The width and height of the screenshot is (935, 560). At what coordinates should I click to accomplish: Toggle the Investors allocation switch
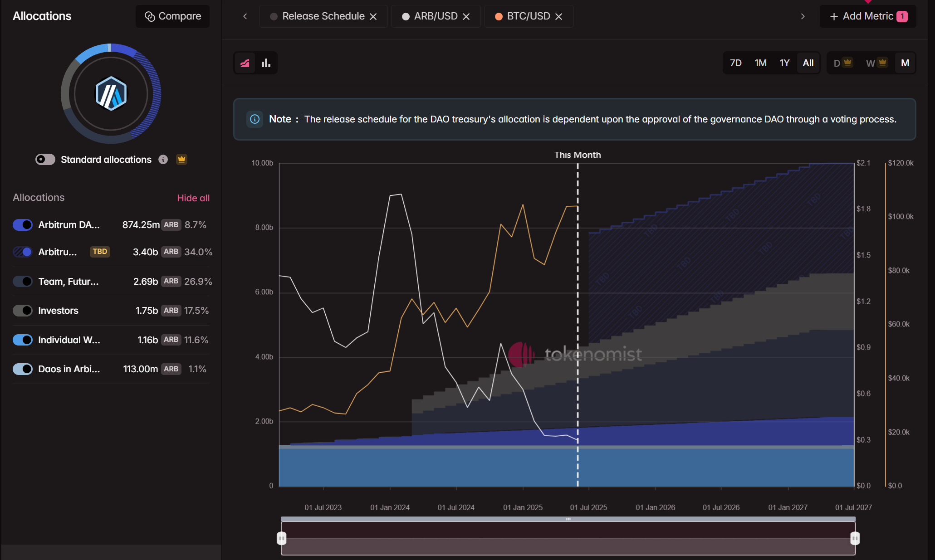coord(23,311)
